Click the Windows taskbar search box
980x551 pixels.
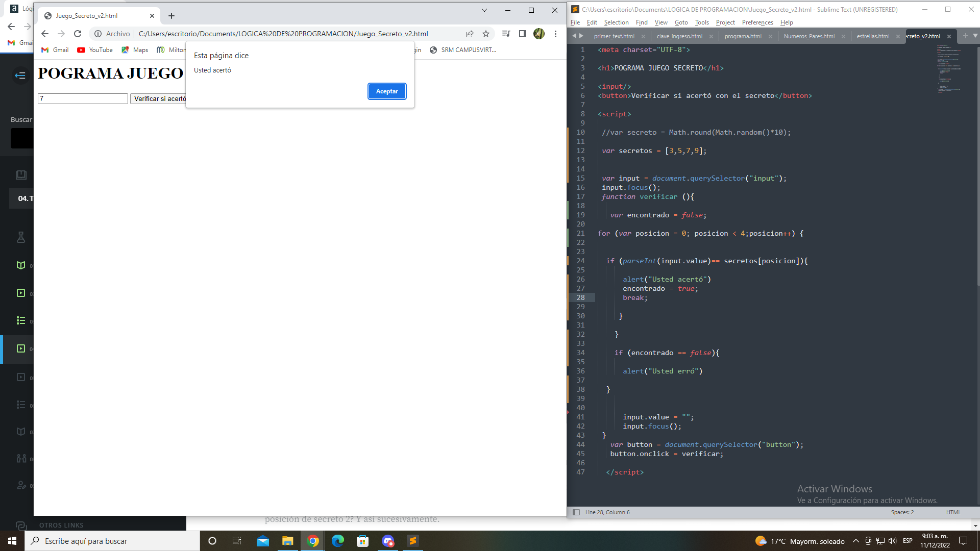click(112, 541)
